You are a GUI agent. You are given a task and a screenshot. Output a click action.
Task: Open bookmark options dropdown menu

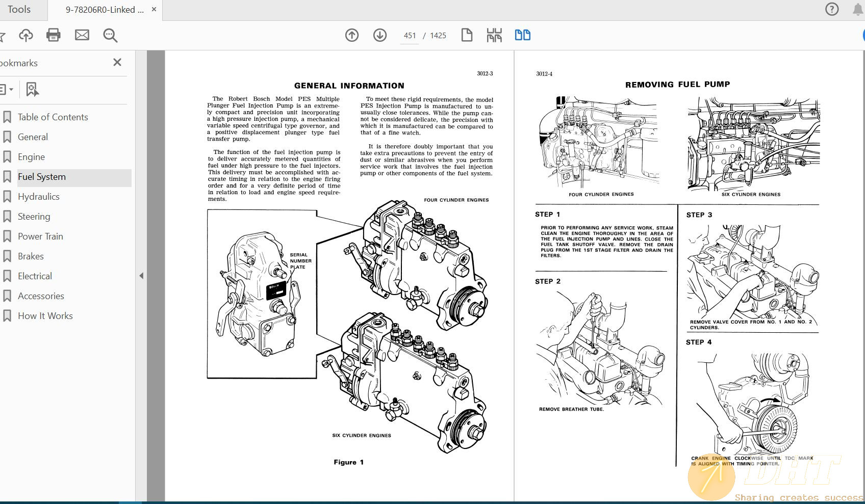tap(6, 90)
